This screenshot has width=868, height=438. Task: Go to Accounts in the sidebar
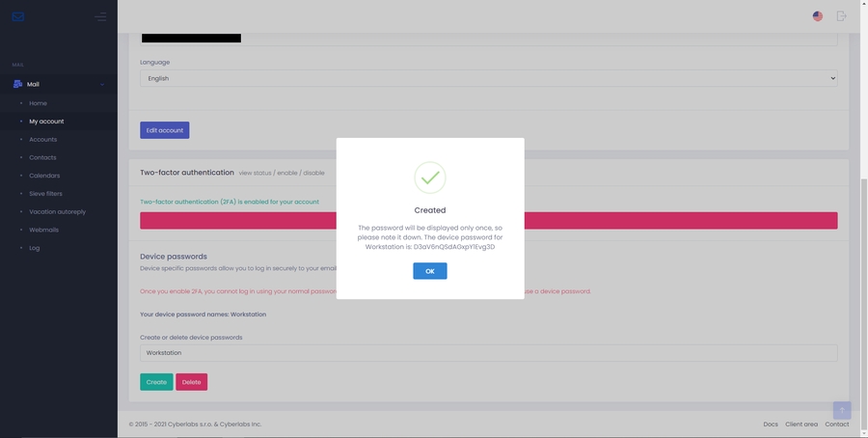click(x=42, y=140)
